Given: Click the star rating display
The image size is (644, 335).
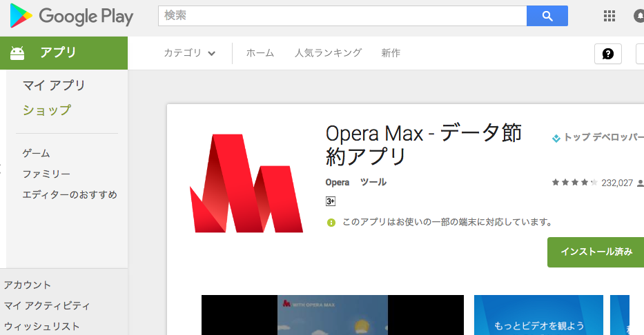Looking at the screenshot, I should coord(574,183).
